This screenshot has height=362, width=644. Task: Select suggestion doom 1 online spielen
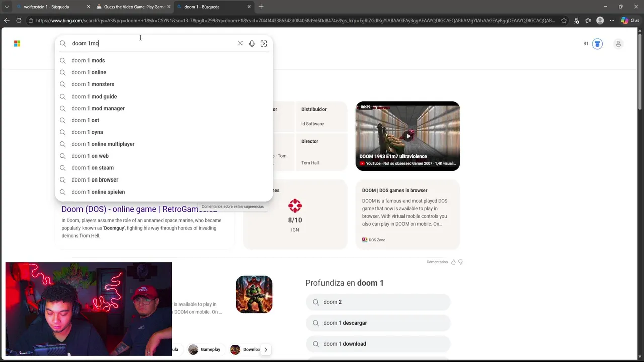pyautogui.click(x=164, y=192)
